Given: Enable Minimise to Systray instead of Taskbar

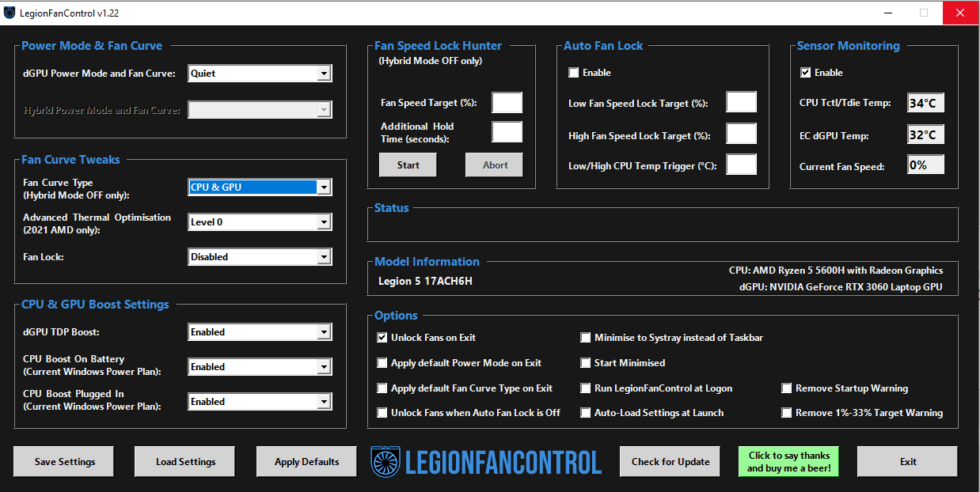Looking at the screenshot, I should pos(586,338).
